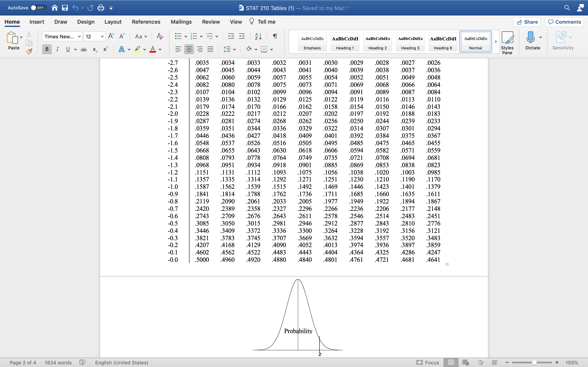Toggle Center text alignment
Image resolution: width=588 pixels, height=367 pixels.
click(x=189, y=49)
